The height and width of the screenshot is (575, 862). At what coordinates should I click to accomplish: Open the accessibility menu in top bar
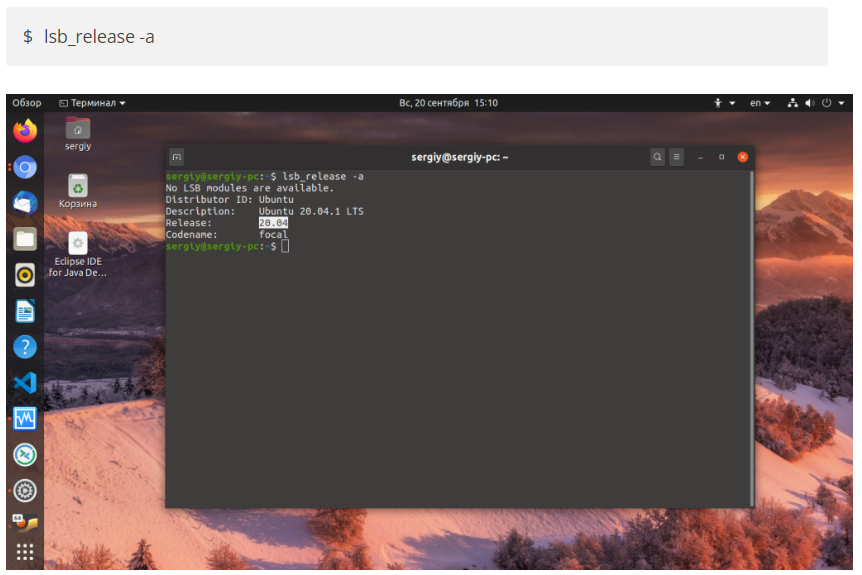724,103
